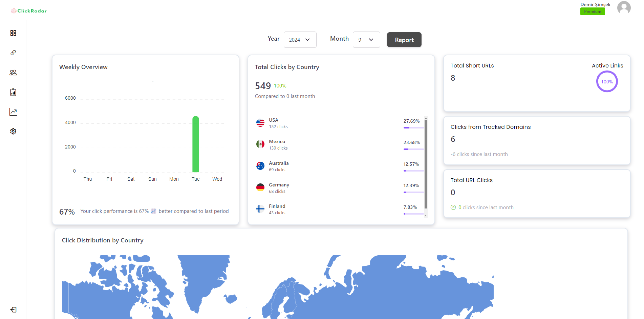Click the Total URL Clicks heading
This screenshot has height=319, width=644.
471,180
